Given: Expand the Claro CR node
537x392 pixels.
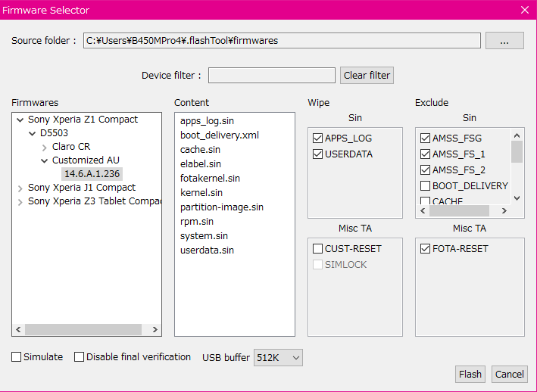Looking at the screenshot, I should (x=45, y=148).
